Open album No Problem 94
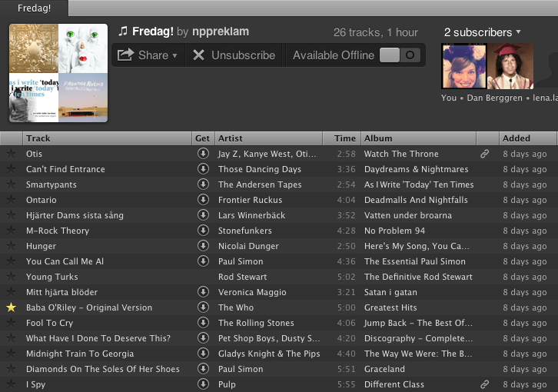This screenshot has height=392, width=558. click(x=394, y=231)
